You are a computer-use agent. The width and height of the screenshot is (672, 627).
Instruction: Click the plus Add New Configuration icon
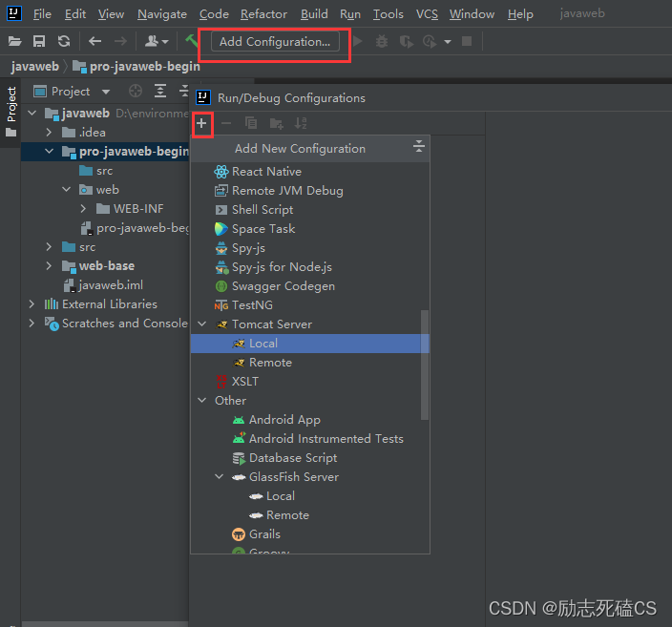point(201,124)
